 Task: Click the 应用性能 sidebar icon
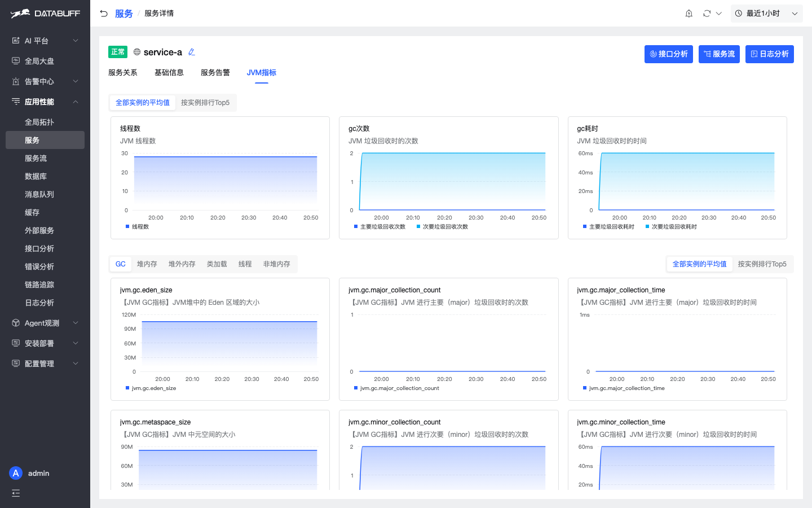(x=16, y=102)
